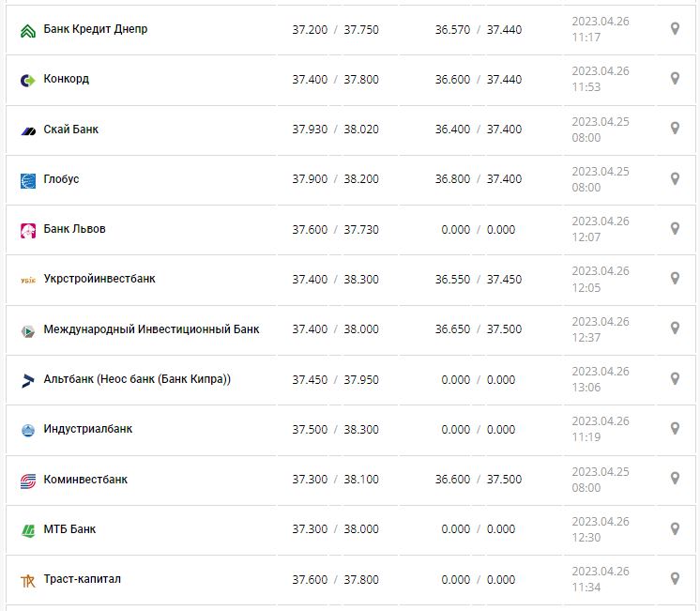
Task: Click the МТБ Банк map pin
Action: click(x=674, y=528)
